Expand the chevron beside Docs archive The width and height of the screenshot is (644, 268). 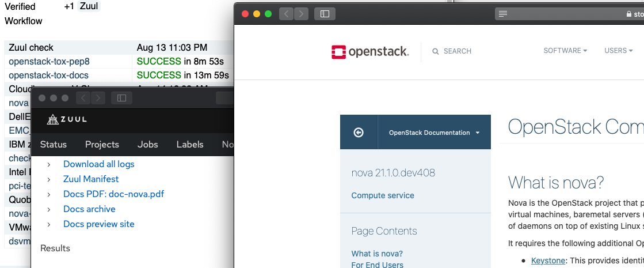(x=49, y=210)
